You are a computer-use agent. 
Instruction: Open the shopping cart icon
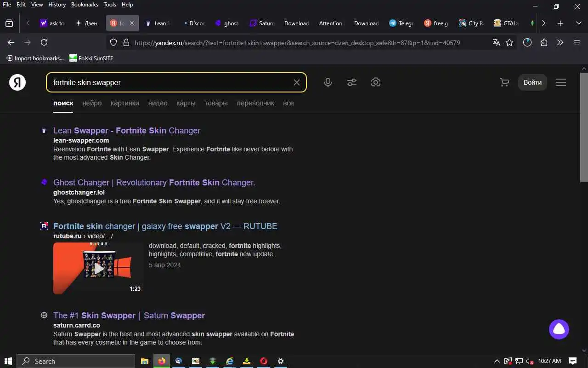coord(504,82)
